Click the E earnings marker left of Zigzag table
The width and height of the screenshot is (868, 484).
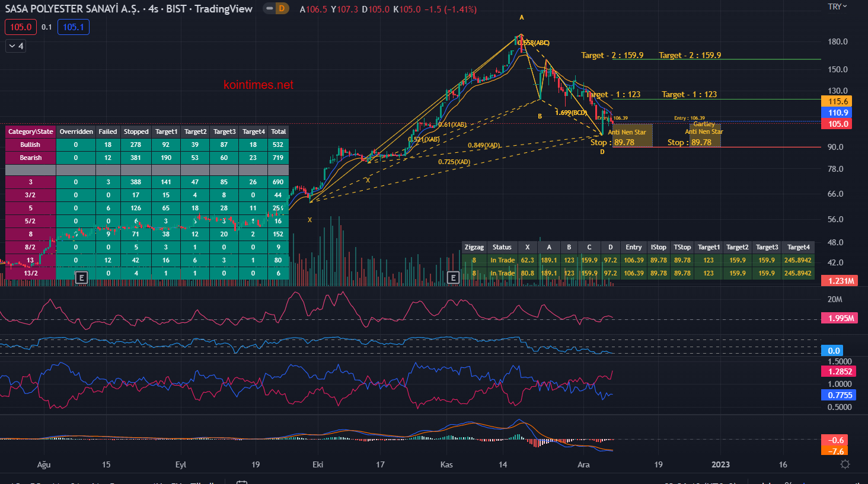point(453,277)
